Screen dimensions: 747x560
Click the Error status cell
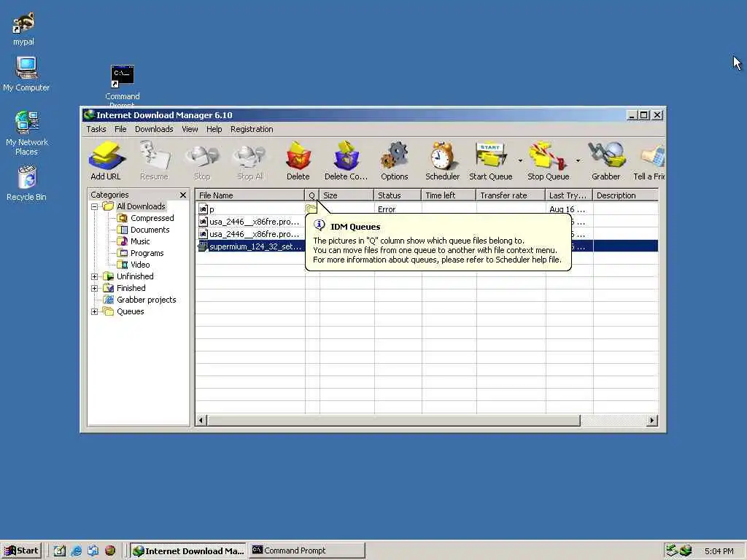387,209
